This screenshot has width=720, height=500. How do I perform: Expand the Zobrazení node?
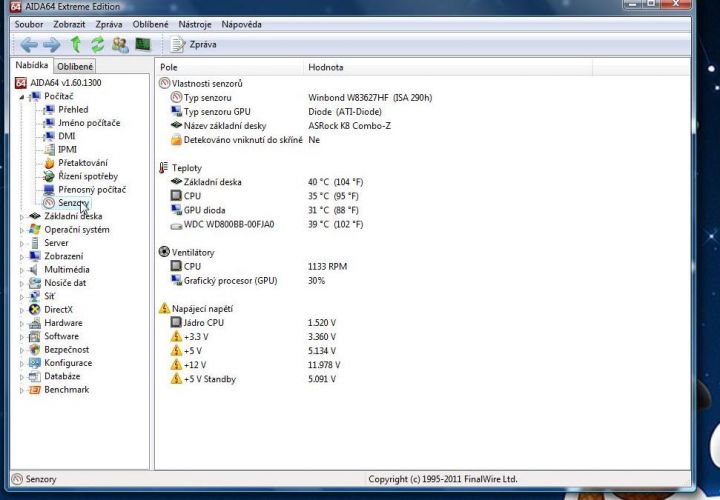(x=22, y=257)
